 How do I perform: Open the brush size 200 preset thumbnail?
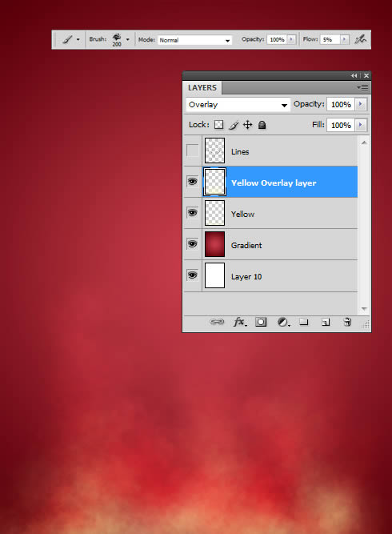coord(117,39)
